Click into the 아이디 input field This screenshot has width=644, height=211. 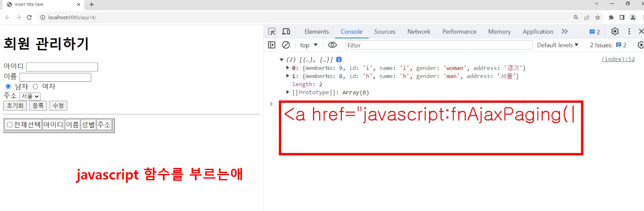(62, 67)
